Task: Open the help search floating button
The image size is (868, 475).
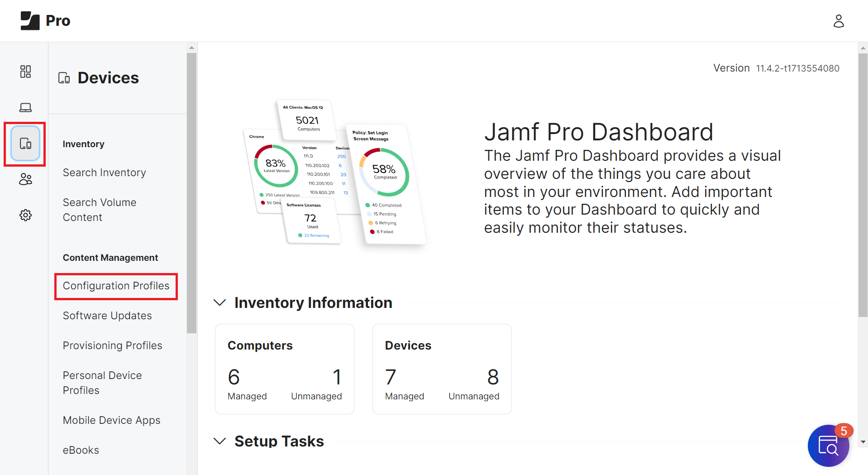Action: click(x=828, y=446)
